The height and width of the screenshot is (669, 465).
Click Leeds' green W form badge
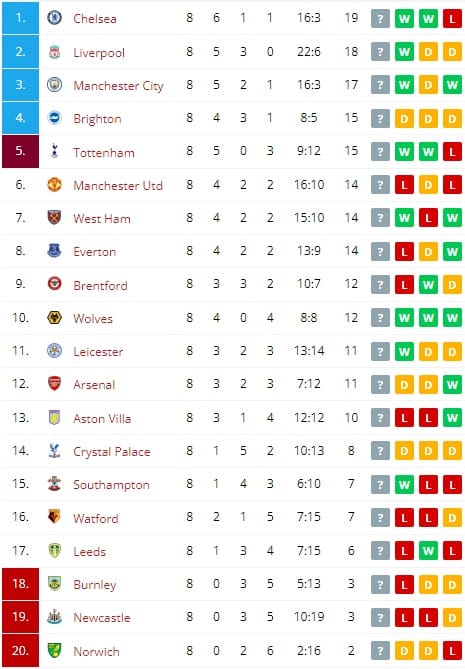(428, 551)
